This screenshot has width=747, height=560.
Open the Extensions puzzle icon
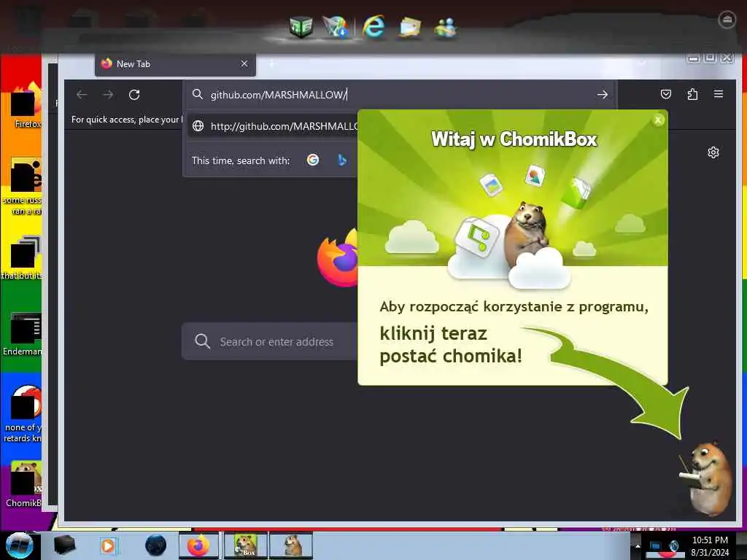(x=692, y=94)
